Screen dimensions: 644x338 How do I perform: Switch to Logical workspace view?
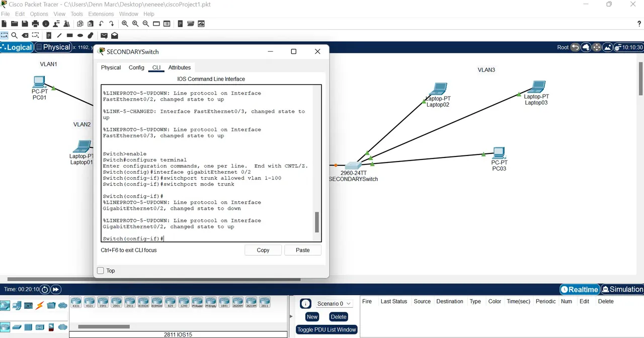[17, 47]
